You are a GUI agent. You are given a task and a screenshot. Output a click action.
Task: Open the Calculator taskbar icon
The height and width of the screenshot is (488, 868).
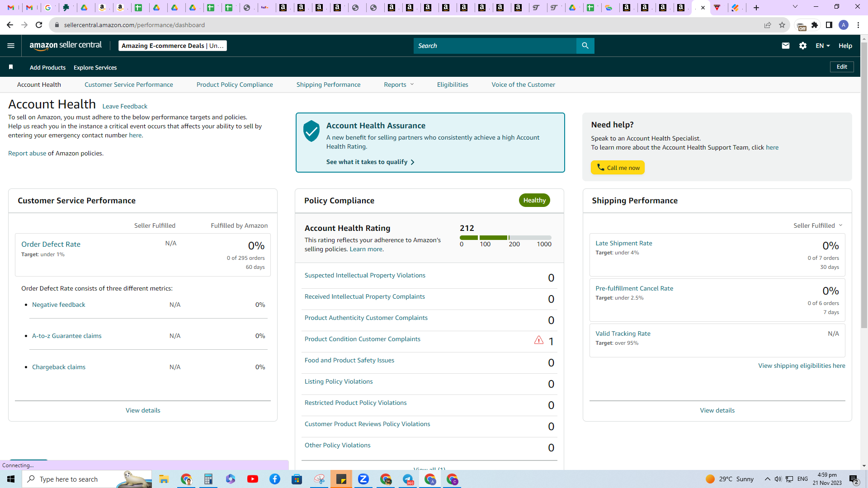(208, 479)
